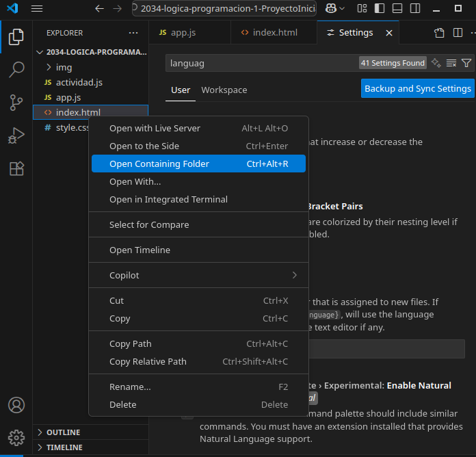Screen dimensions: 476x457
Task: Choose Copy Relative Path
Action: coord(198,362)
